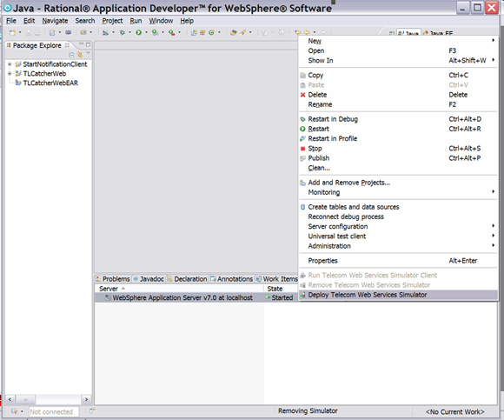Click the Profile toolbar icon
The image size is (504, 420).
pyautogui.click(x=155, y=32)
